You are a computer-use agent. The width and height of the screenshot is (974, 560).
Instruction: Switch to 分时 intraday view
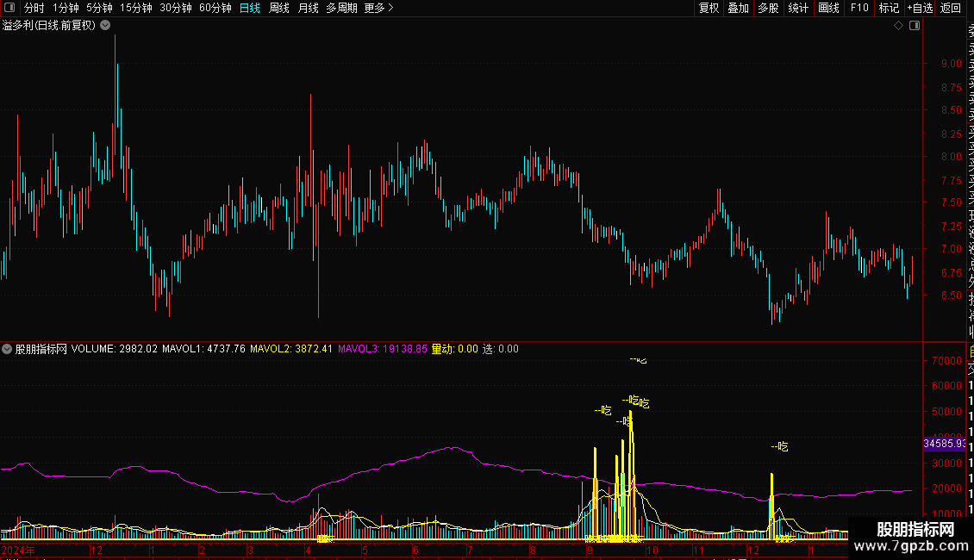(x=34, y=8)
